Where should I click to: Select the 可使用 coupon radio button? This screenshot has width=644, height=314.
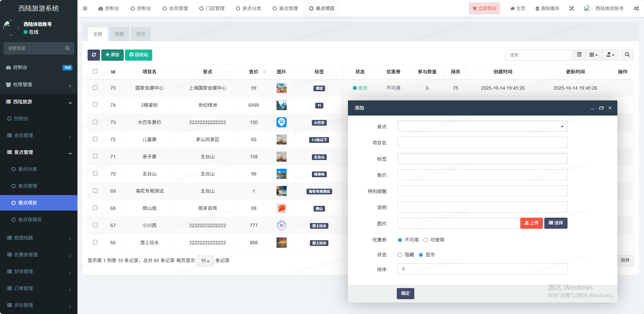pyautogui.click(x=426, y=240)
